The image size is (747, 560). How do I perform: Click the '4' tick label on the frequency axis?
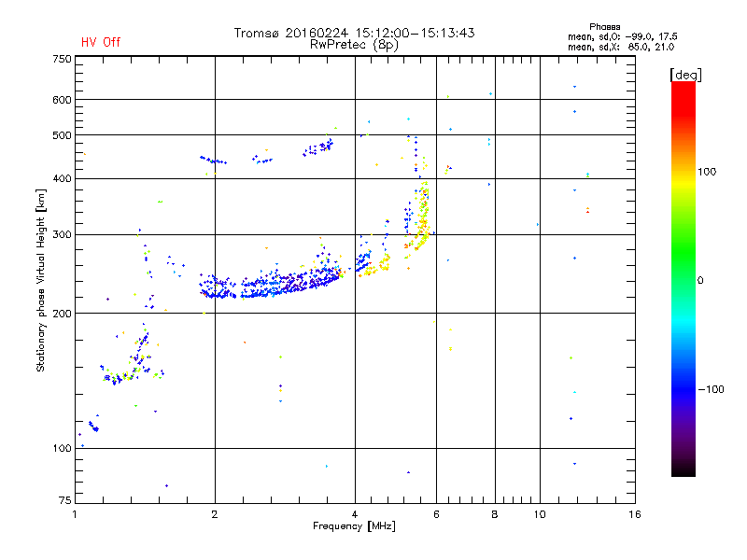point(355,514)
